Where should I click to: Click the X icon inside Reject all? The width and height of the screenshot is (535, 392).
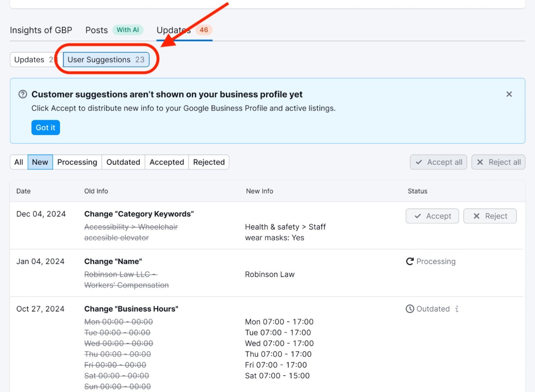click(479, 162)
